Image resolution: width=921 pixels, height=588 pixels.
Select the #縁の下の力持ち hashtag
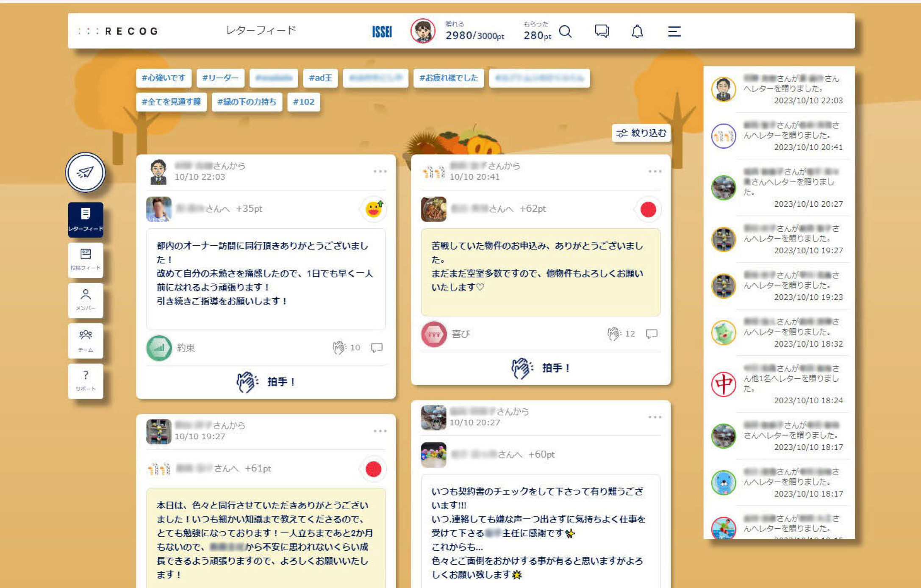(x=247, y=102)
